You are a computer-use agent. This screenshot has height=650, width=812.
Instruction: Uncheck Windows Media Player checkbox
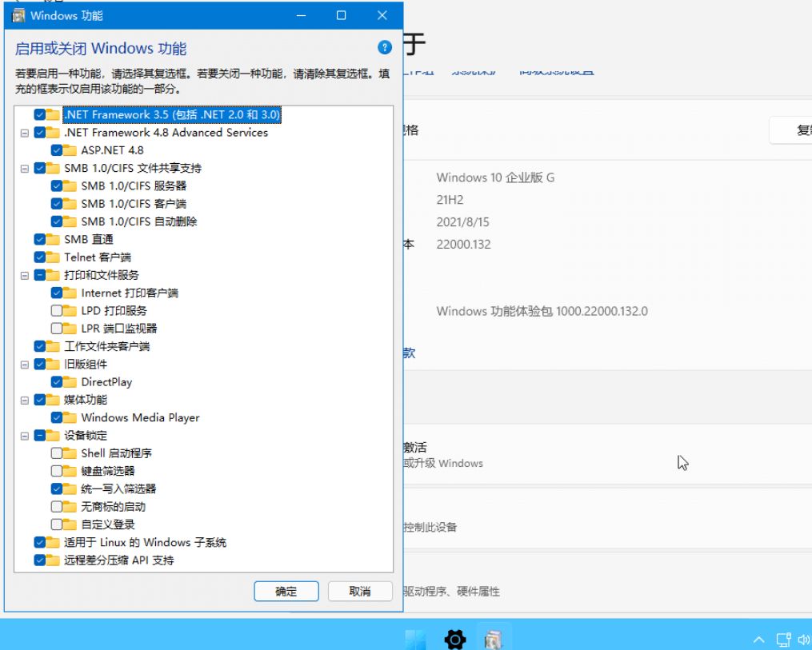57,417
